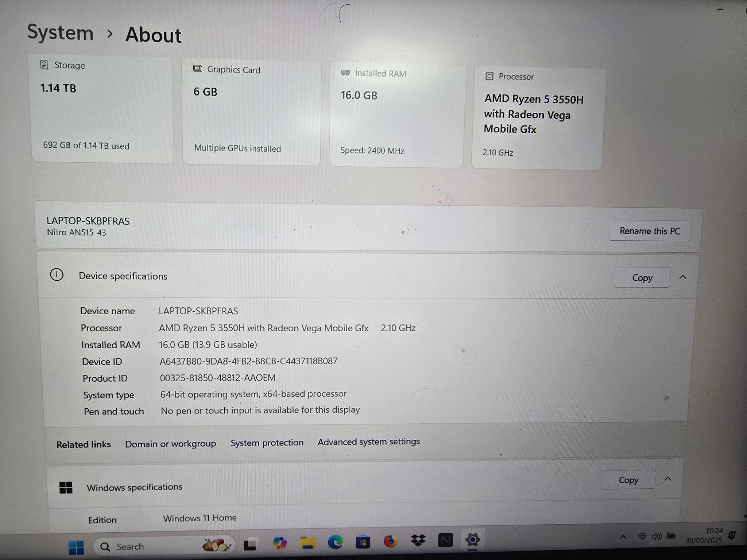
Task: Open Dropbox from the taskbar
Action: 418,540
